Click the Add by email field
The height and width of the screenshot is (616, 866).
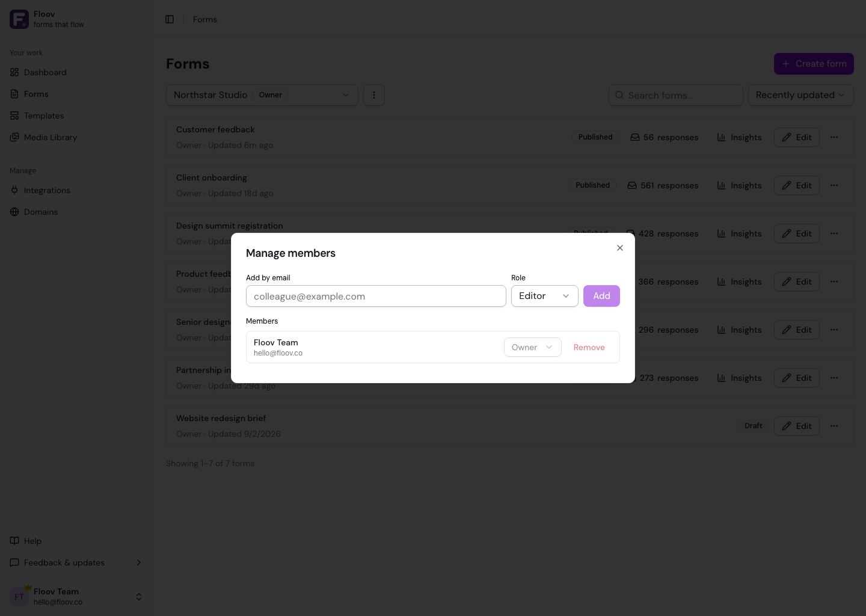[x=376, y=296]
